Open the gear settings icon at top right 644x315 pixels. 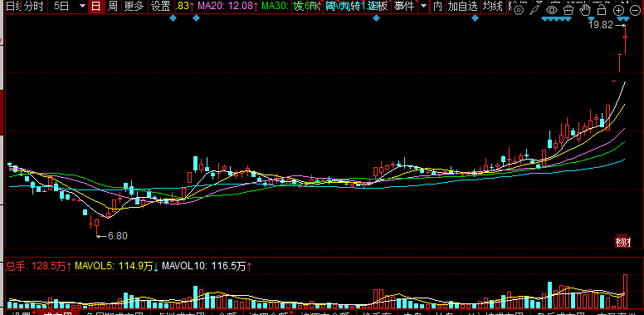pos(520,10)
